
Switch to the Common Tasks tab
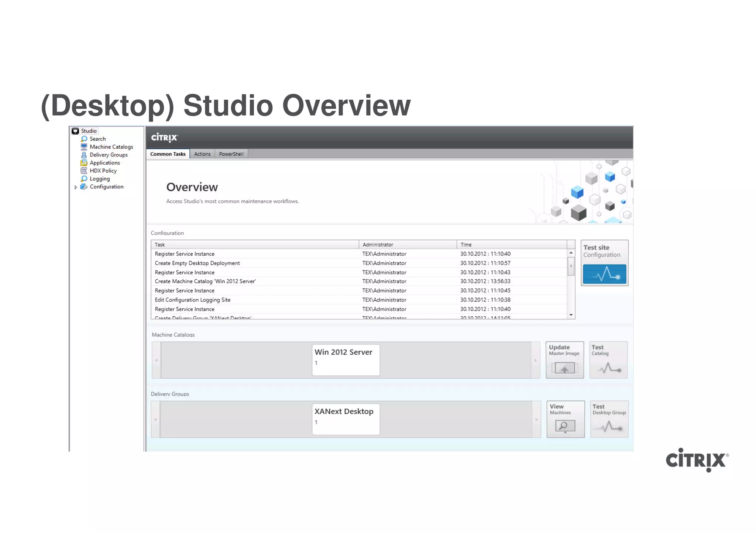(x=168, y=154)
